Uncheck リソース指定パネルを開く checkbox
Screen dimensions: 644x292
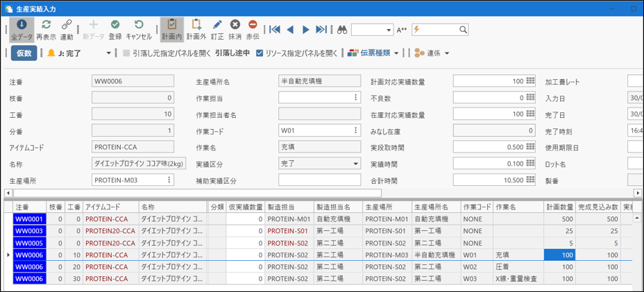(x=260, y=53)
